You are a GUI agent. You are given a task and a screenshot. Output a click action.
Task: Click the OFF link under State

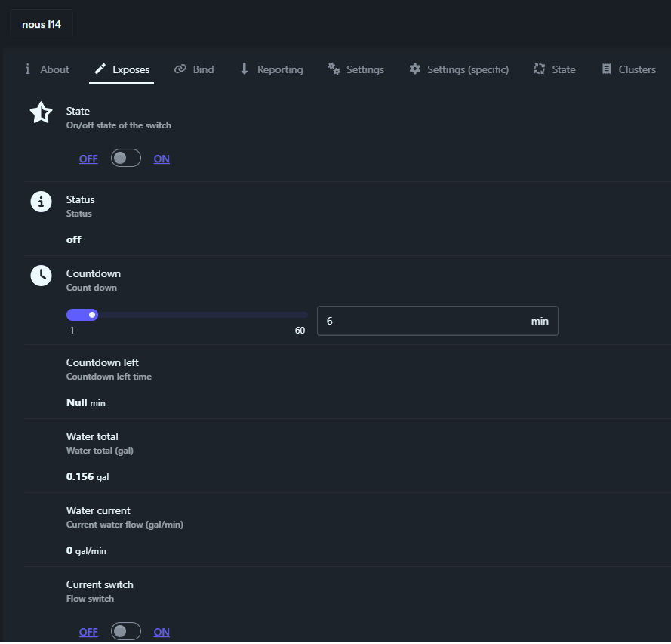88,159
